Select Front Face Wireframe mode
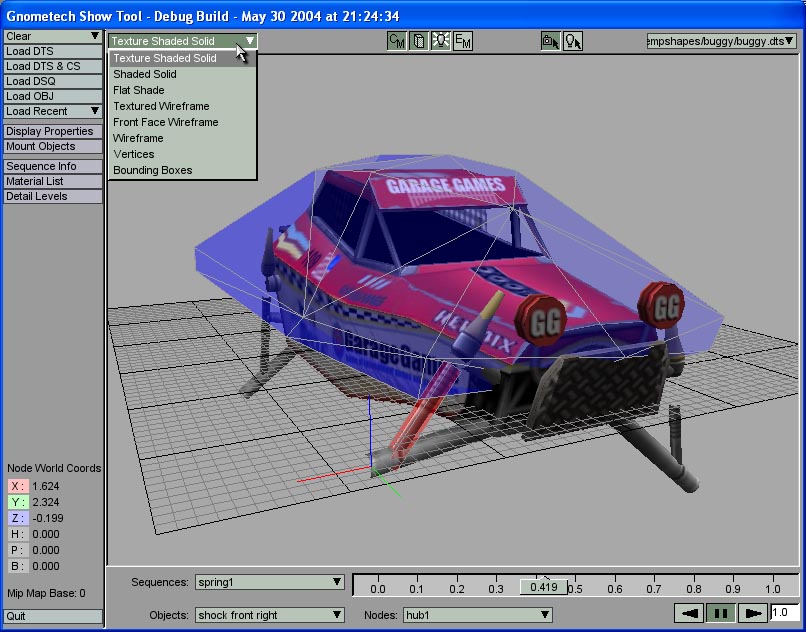Viewport: 806px width, 632px height. (x=182, y=122)
